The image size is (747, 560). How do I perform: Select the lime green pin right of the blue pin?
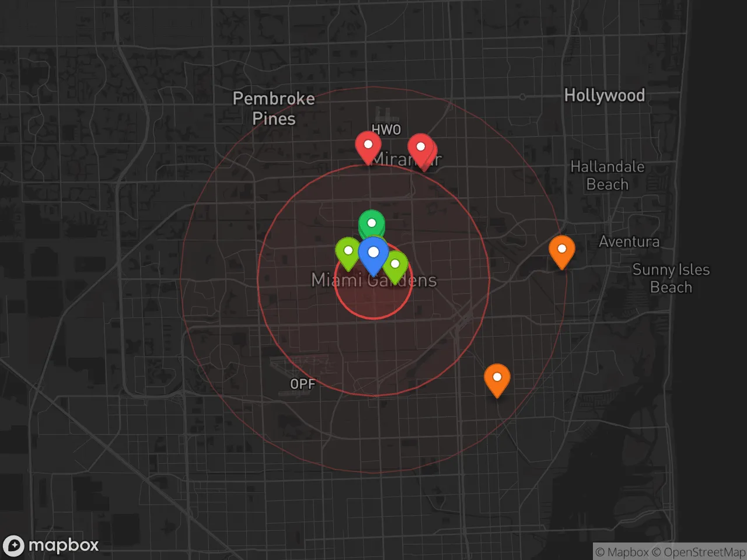tap(396, 265)
